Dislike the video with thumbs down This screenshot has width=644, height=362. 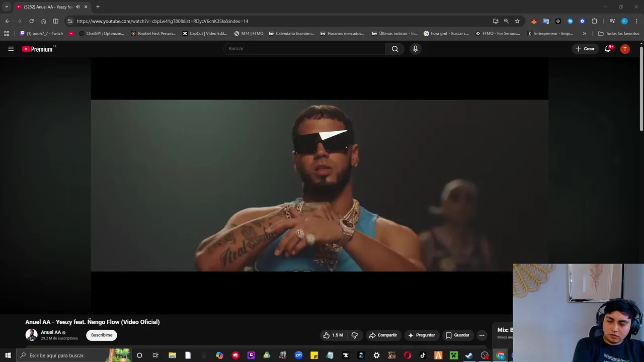355,335
